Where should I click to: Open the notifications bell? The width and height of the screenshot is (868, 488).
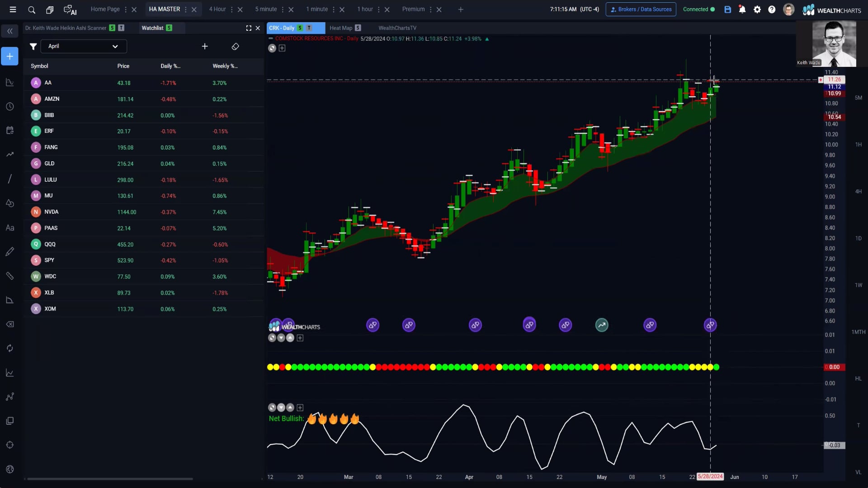coord(742,9)
